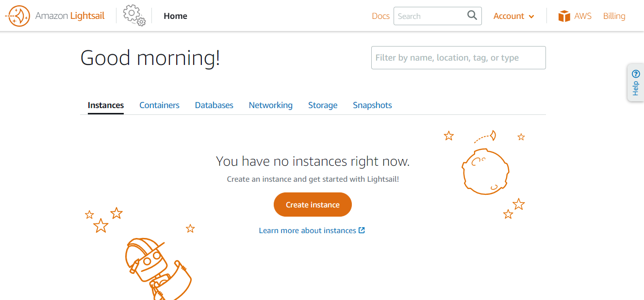Expand the Account dropdown menu
Screen dimensions: 644x300
pos(514,16)
